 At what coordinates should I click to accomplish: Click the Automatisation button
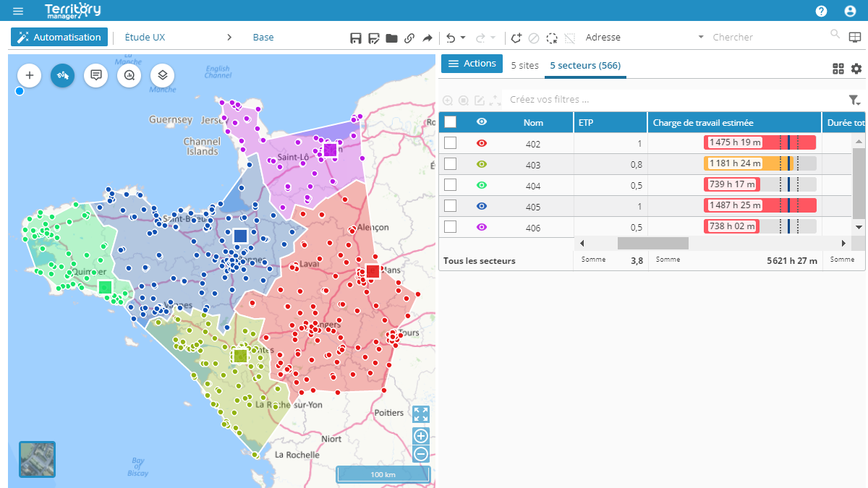[59, 37]
